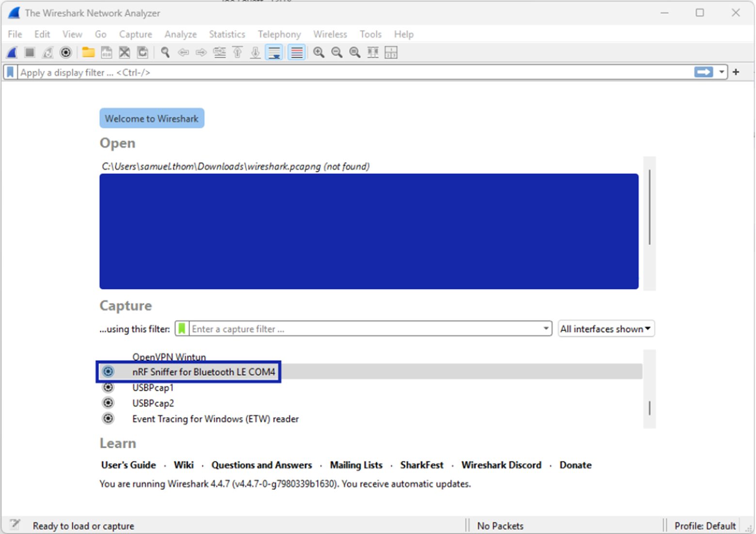Open the Wiki link

click(184, 465)
